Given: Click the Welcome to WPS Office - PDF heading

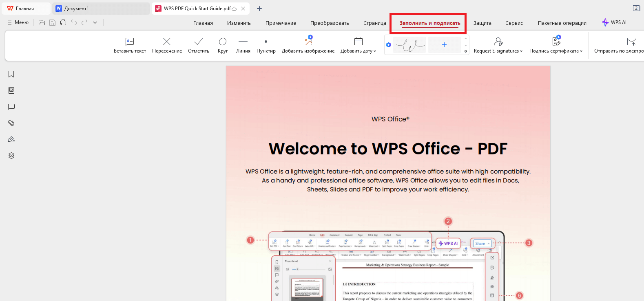Looking at the screenshot, I should click(x=388, y=149).
